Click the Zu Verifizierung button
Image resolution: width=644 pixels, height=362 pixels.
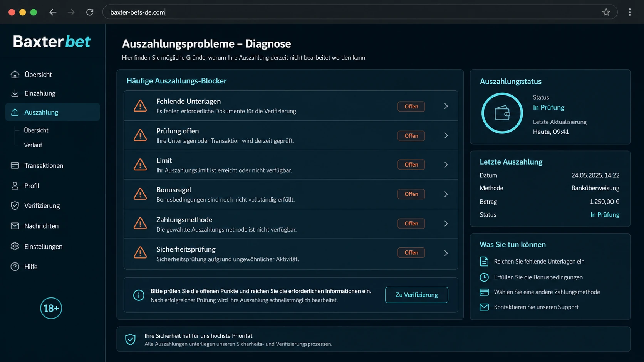(416, 295)
